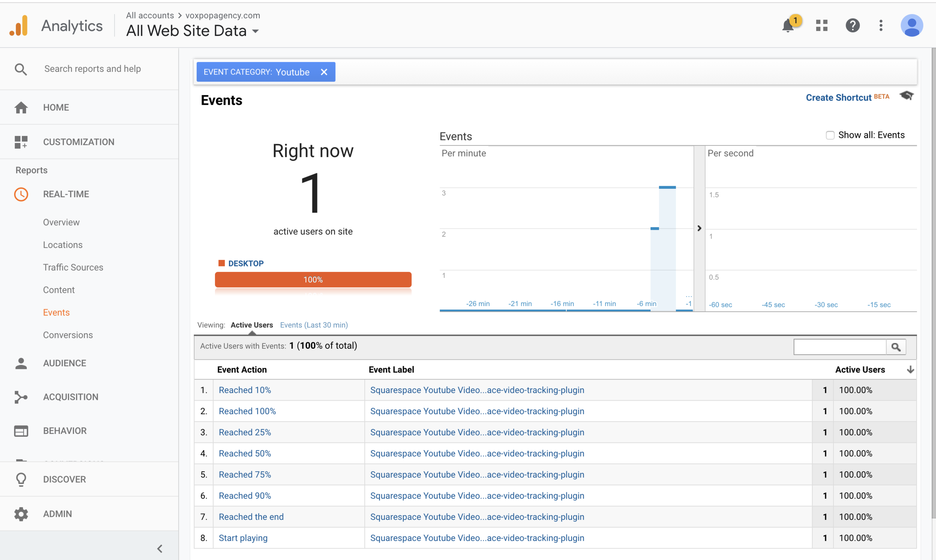Viewport: 936px width, 560px height.
Task: Open the Reached 25% event action
Action: pos(244,432)
